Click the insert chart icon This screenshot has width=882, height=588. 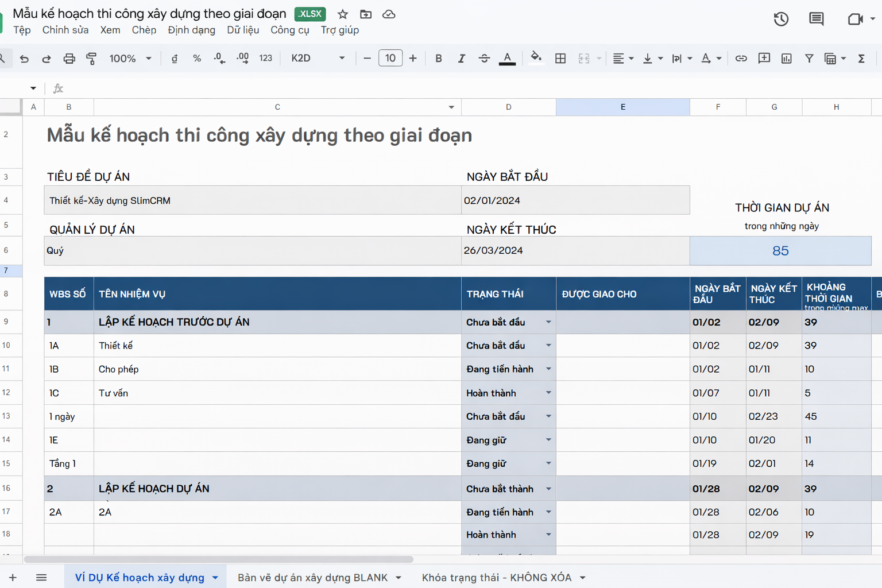pyautogui.click(x=786, y=59)
